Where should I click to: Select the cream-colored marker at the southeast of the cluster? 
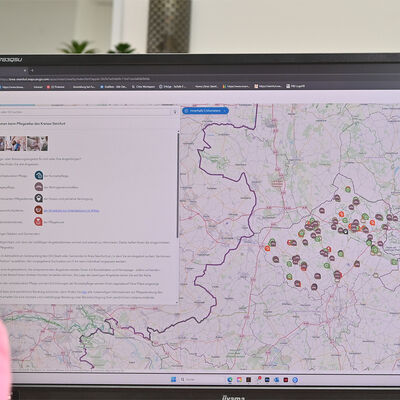[376, 275]
